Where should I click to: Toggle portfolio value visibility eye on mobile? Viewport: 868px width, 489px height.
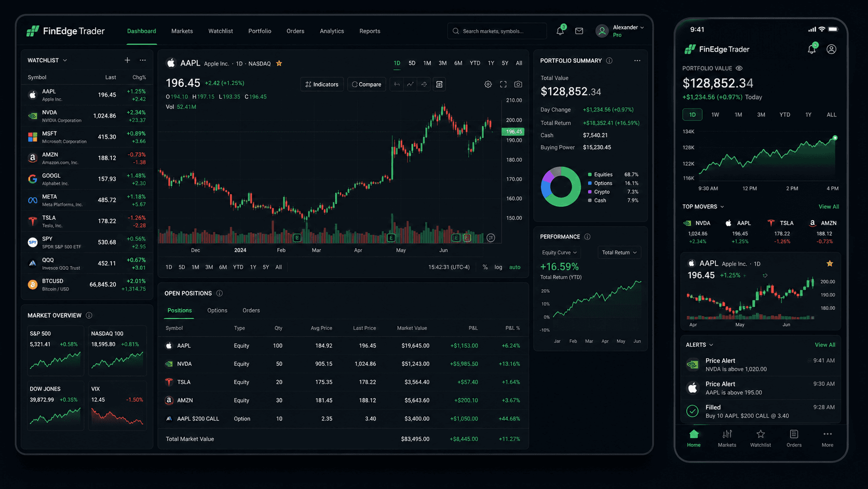tap(739, 68)
